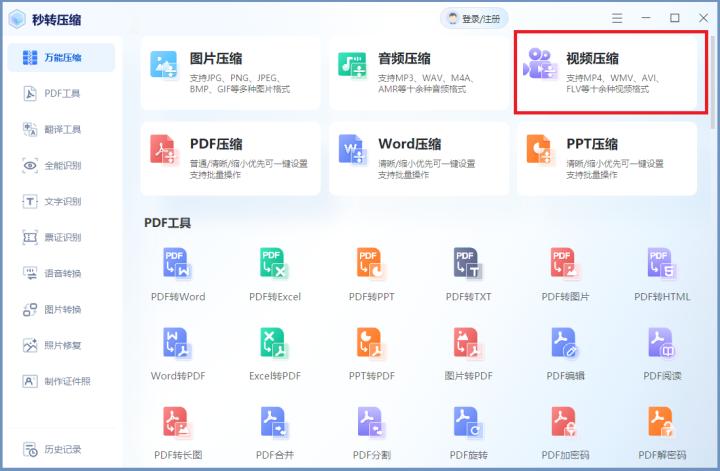
Task: Open the PDF编辑 editor tool
Action: pyautogui.click(x=565, y=354)
